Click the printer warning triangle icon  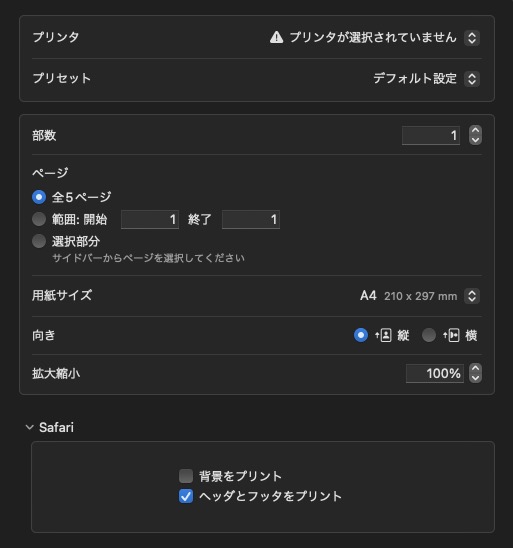[276, 37]
